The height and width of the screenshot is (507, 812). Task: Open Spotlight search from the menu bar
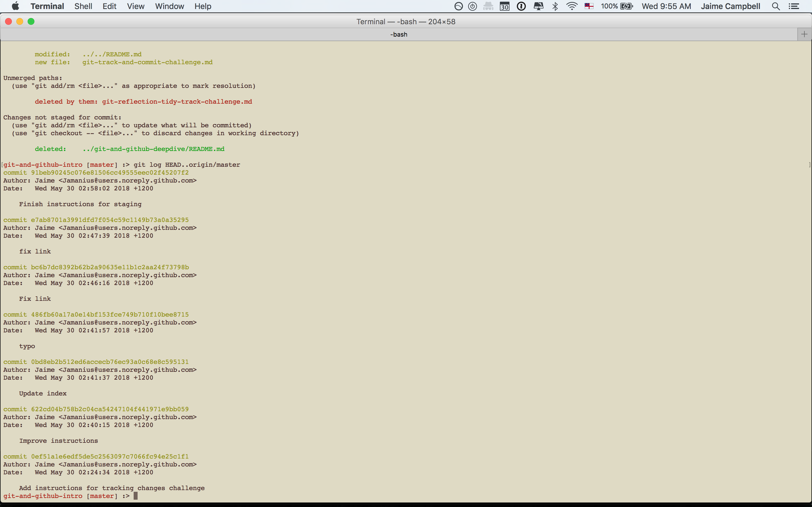click(776, 6)
